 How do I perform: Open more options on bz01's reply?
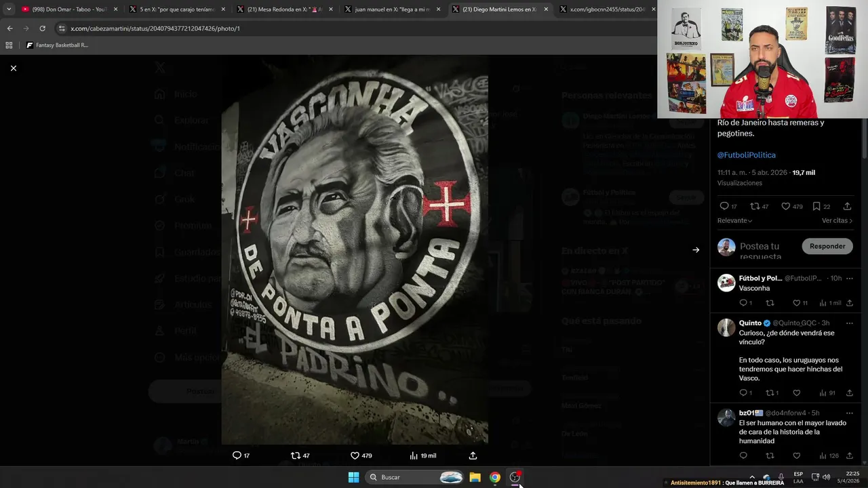[849, 413]
